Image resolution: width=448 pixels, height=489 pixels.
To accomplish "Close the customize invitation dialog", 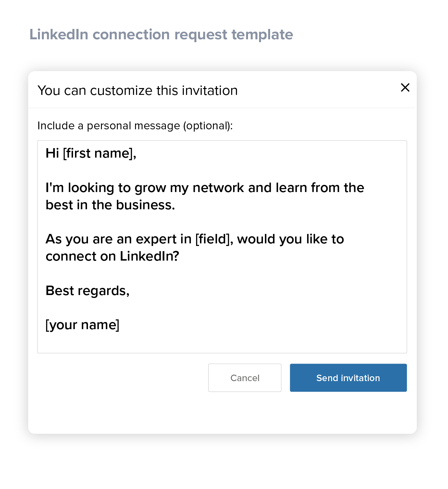I will click(x=405, y=87).
